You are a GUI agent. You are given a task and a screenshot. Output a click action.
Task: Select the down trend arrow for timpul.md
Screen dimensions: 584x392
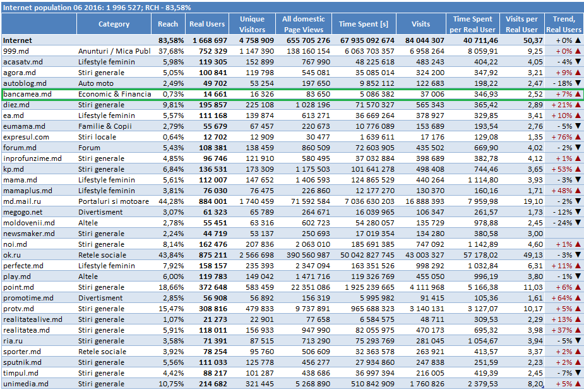(x=578, y=373)
